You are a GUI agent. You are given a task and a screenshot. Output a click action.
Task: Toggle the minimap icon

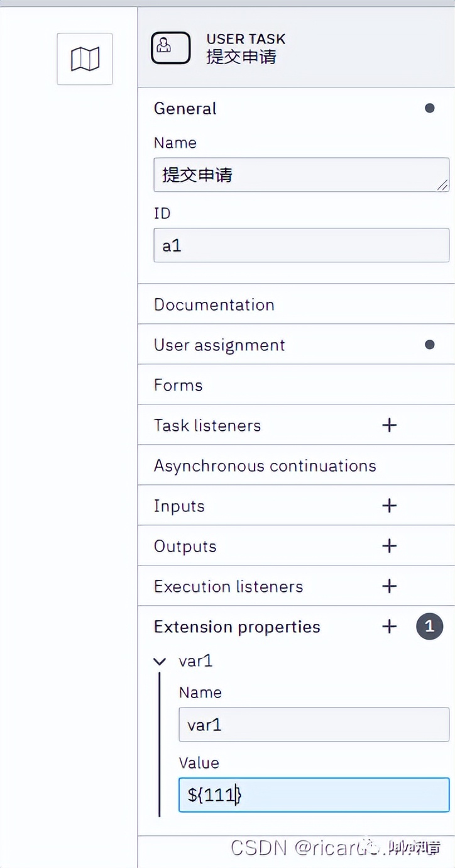[x=85, y=59]
